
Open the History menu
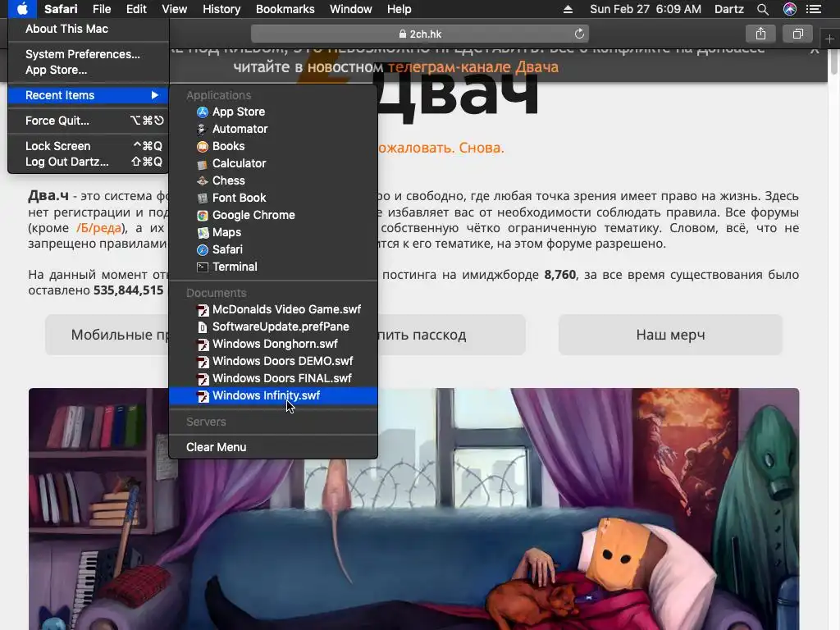click(x=221, y=9)
